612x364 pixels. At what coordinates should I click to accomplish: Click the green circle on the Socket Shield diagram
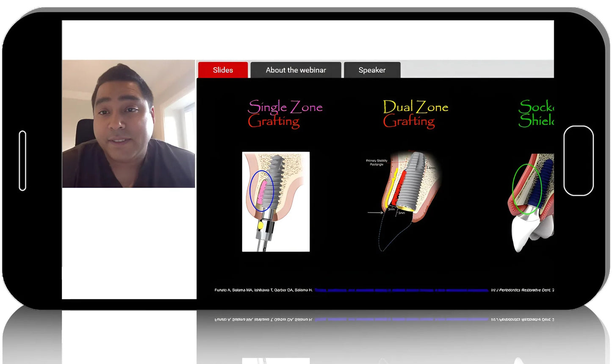[x=527, y=188]
